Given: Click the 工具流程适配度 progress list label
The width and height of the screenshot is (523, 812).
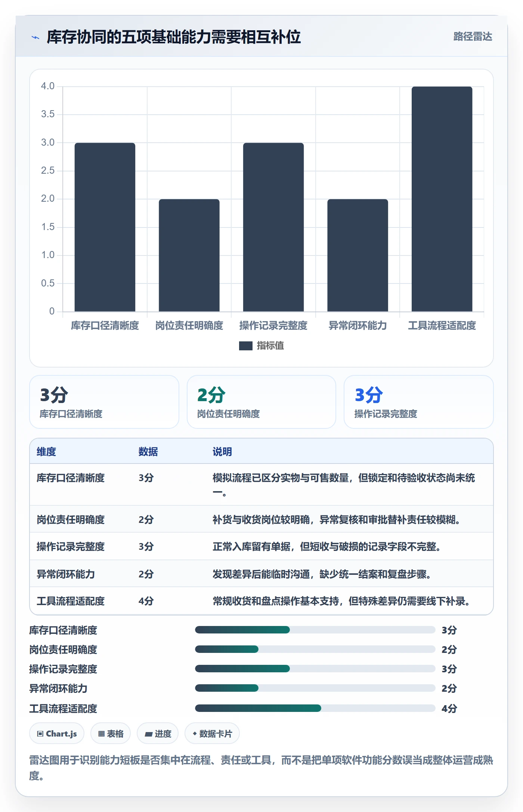Looking at the screenshot, I should (63, 709).
